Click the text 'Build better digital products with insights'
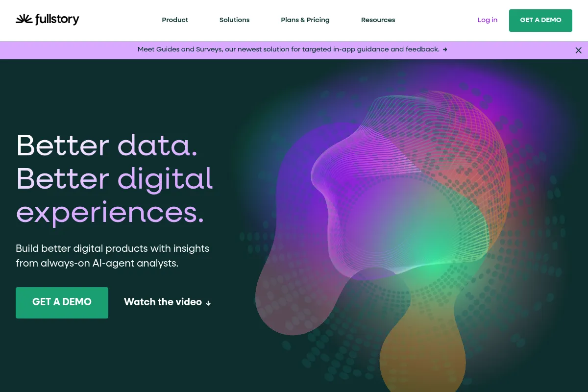 (112, 248)
